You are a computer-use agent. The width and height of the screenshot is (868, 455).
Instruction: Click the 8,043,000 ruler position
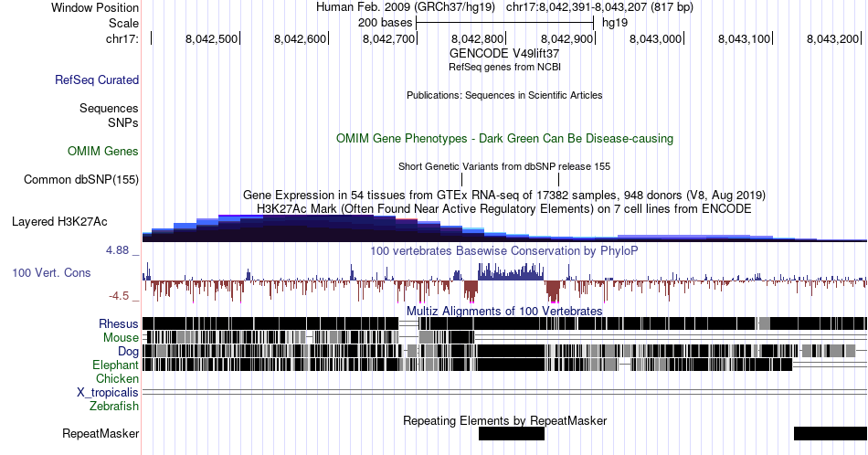[x=655, y=38]
